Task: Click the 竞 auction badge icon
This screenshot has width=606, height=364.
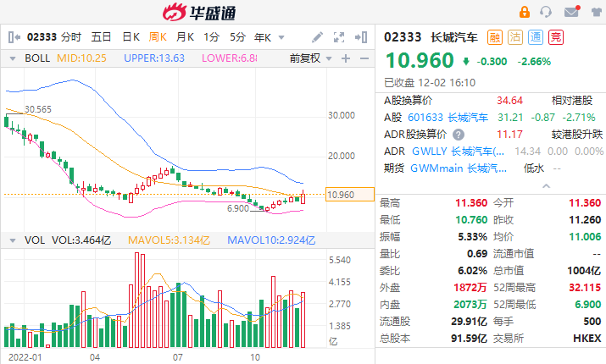Action: (x=556, y=37)
